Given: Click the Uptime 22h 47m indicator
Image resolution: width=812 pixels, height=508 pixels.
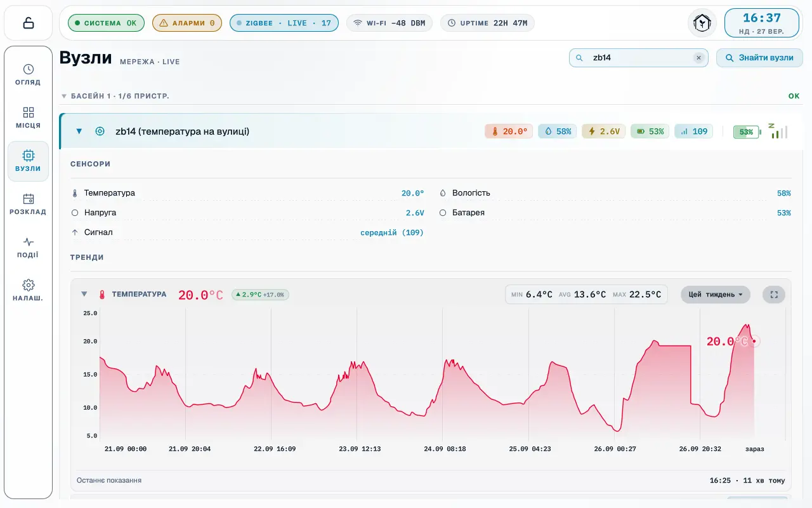Looking at the screenshot, I should (x=488, y=23).
